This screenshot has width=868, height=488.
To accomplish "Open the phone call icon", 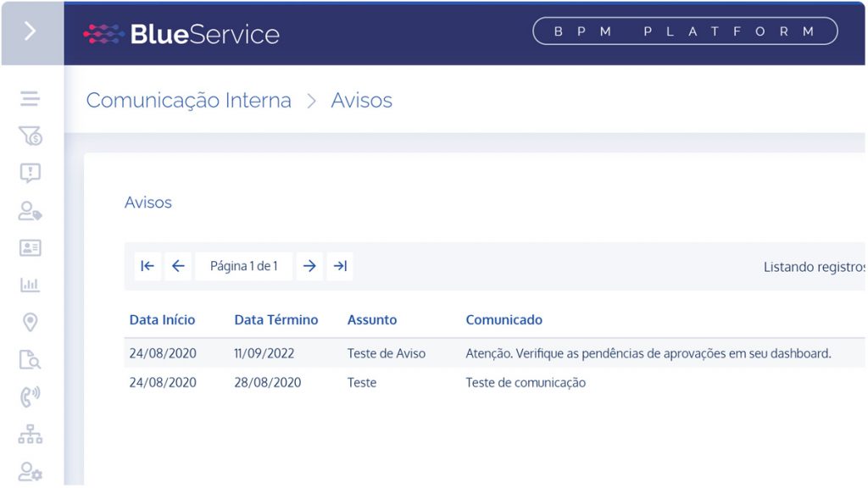I will pos(31,396).
